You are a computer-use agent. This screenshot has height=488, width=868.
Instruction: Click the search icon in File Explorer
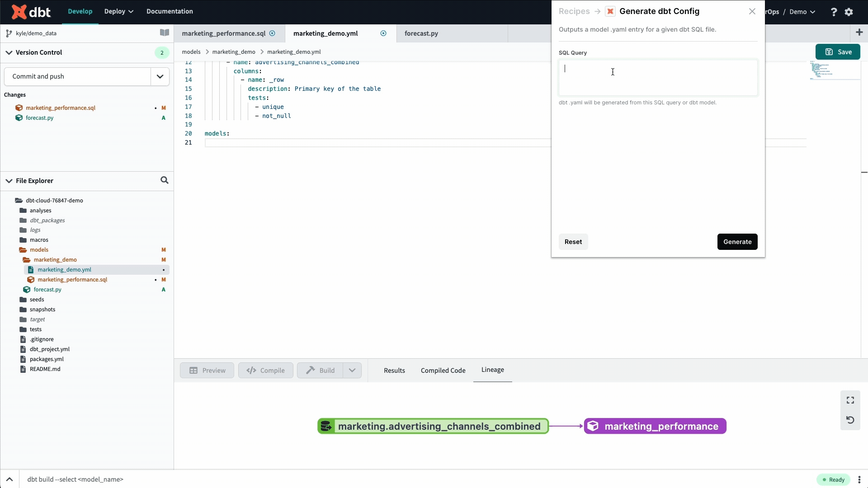(x=164, y=180)
